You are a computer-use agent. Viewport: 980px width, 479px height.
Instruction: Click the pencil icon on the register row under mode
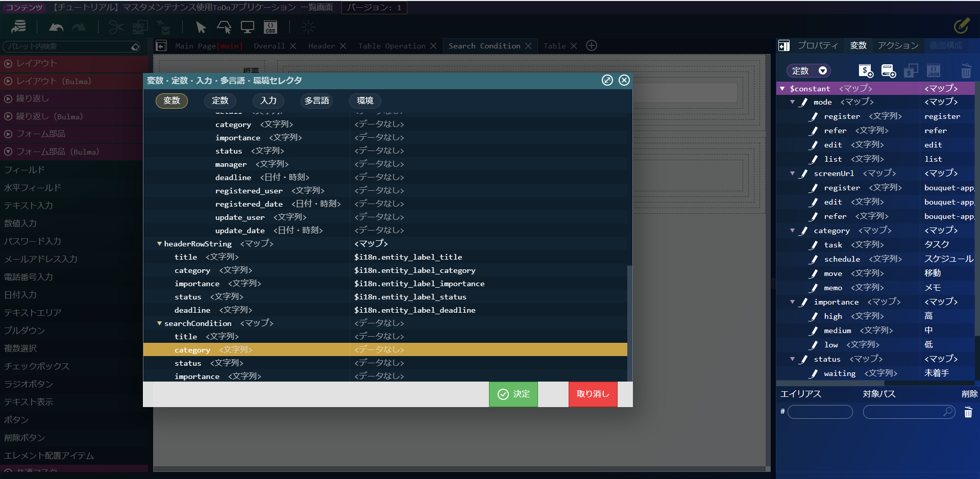pos(814,117)
